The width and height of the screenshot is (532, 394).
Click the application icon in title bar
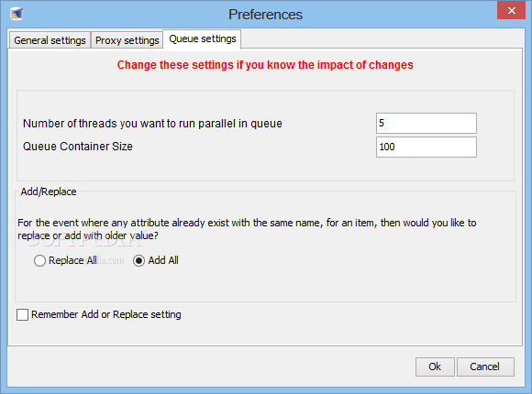tap(17, 14)
